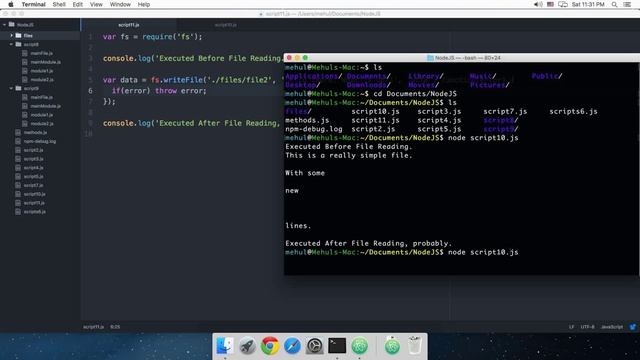Open script3.js in tree view
The height and width of the screenshot is (360, 640).
pos(33,159)
